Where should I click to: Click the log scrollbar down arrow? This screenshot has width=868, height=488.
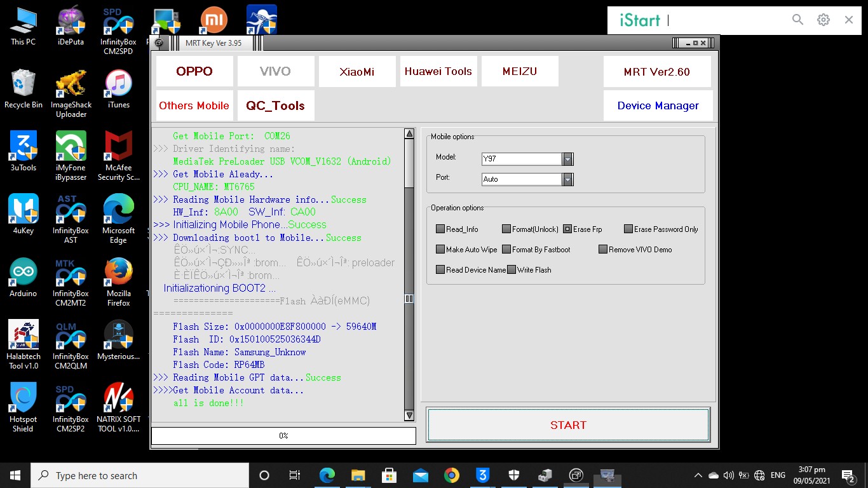[x=409, y=416]
